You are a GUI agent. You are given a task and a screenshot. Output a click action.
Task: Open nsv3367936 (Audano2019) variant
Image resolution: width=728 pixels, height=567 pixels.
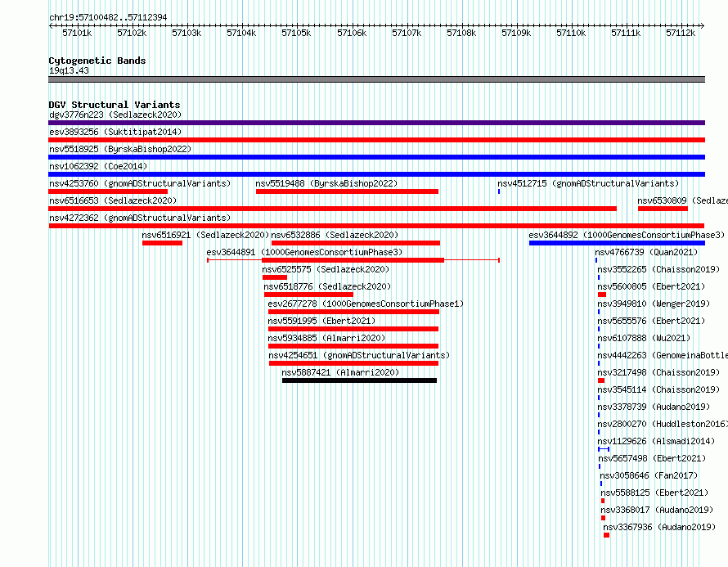[x=659, y=527]
